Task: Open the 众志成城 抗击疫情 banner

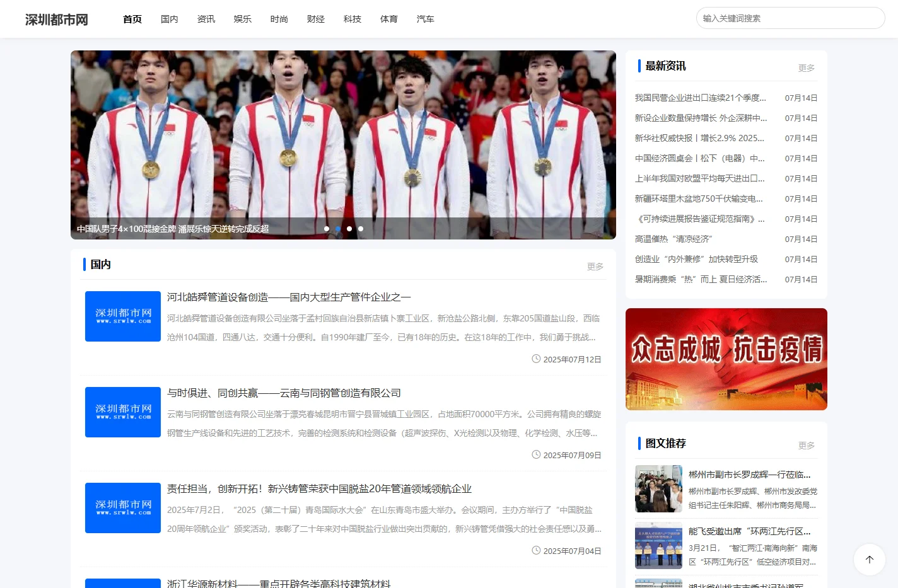Action: click(x=726, y=359)
